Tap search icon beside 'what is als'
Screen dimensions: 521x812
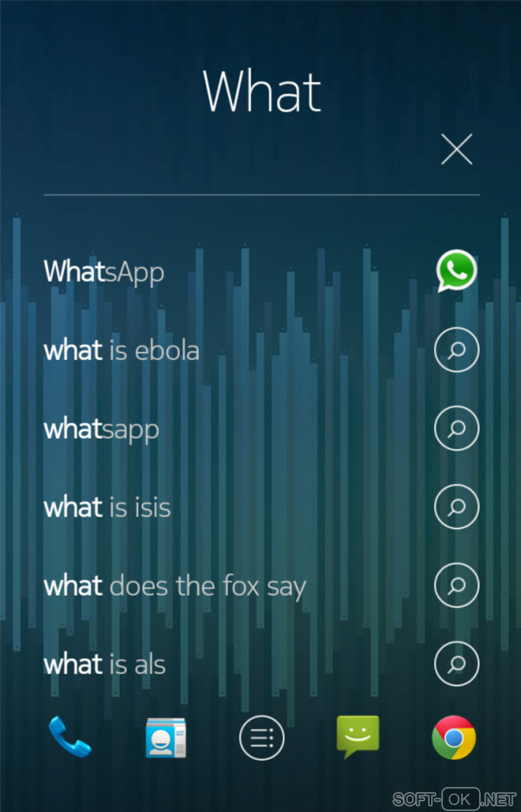pos(456,663)
